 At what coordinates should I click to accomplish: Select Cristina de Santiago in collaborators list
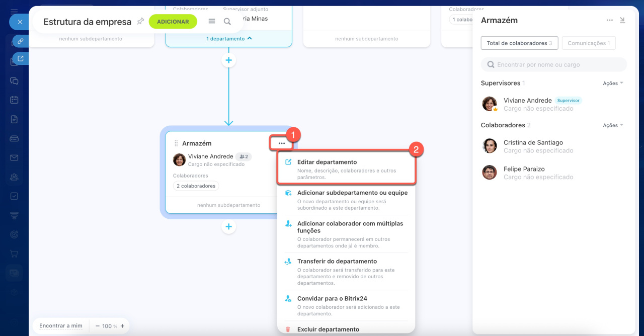(x=533, y=143)
